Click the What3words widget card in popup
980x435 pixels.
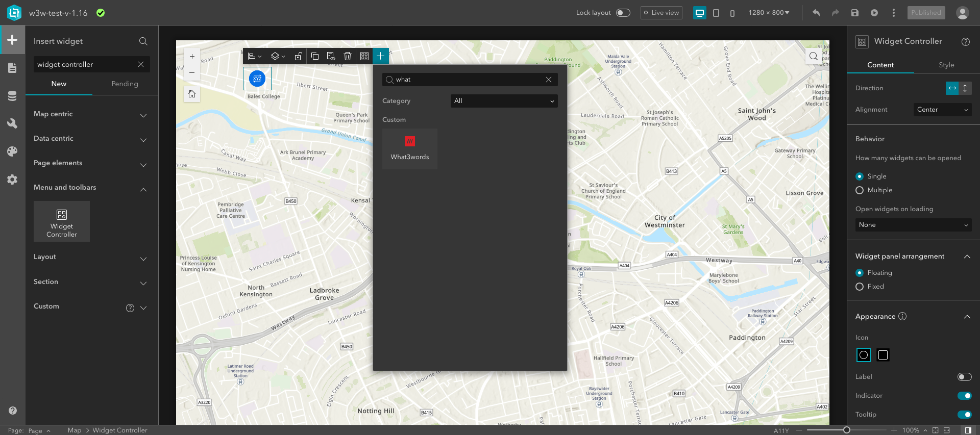[410, 149]
